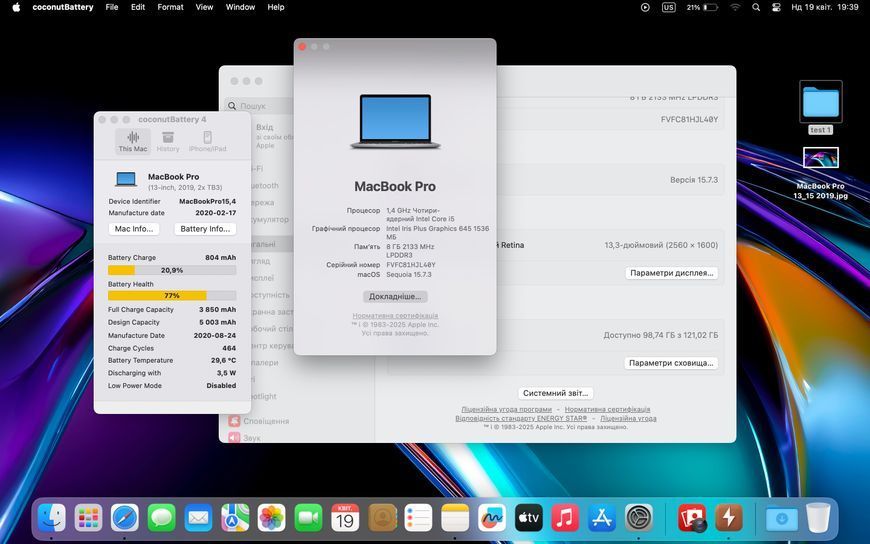Open the View menu
Image resolution: width=870 pixels, height=544 pixels.
click(204, 7)
